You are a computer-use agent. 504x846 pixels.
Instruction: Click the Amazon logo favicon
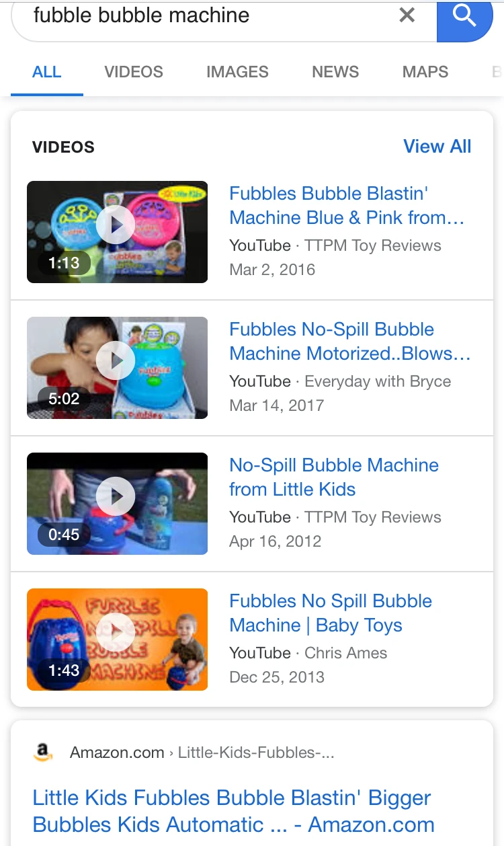click(43, 752)
